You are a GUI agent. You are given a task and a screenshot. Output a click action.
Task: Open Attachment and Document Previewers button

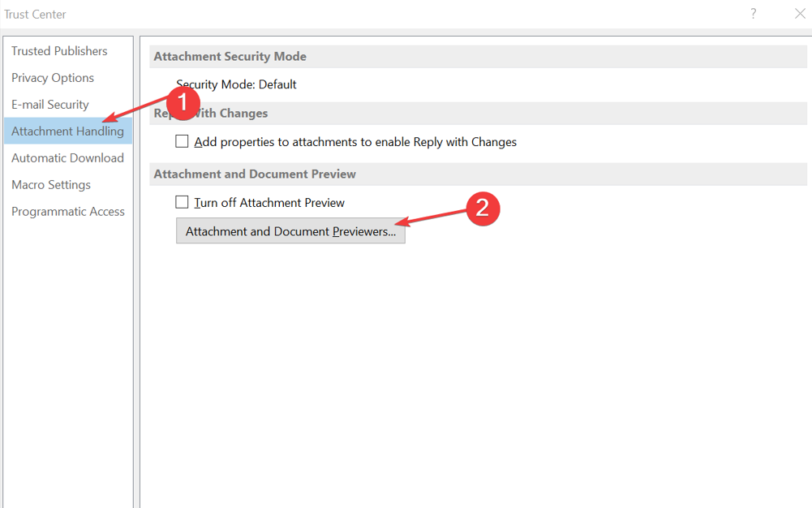coord(290,231)
